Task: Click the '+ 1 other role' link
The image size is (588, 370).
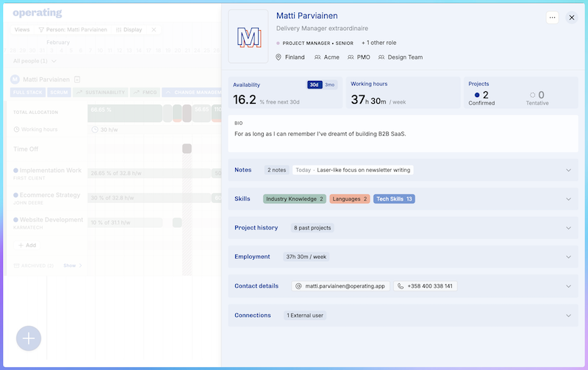Action: click(383, 43)
